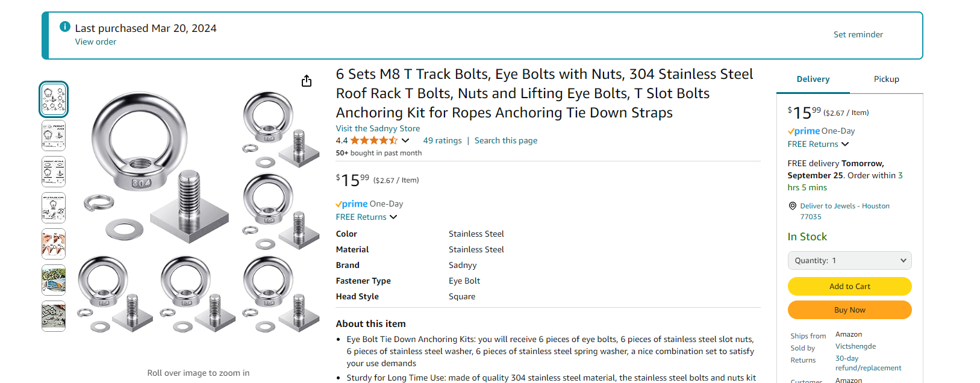Click the info icon beside Last purchased
Image resolution: width=980 pixels, height=383 pixels.
pyautogui.click(x=65, y=27)
